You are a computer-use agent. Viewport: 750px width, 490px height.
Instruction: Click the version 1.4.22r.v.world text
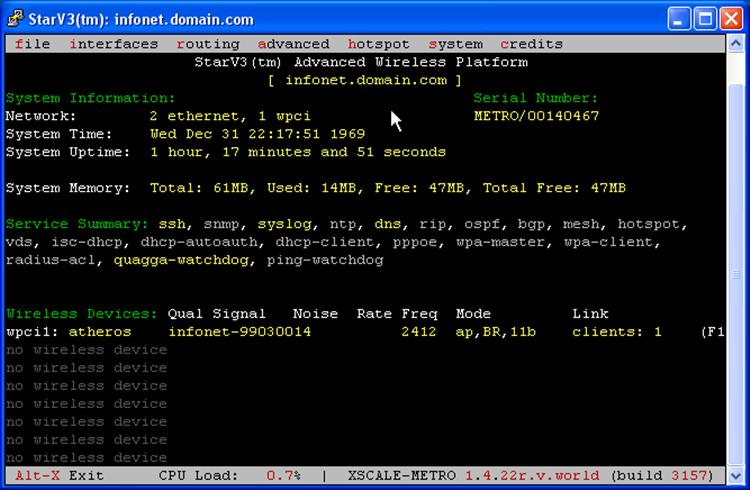pyautogui.click(x=531, y=476)
